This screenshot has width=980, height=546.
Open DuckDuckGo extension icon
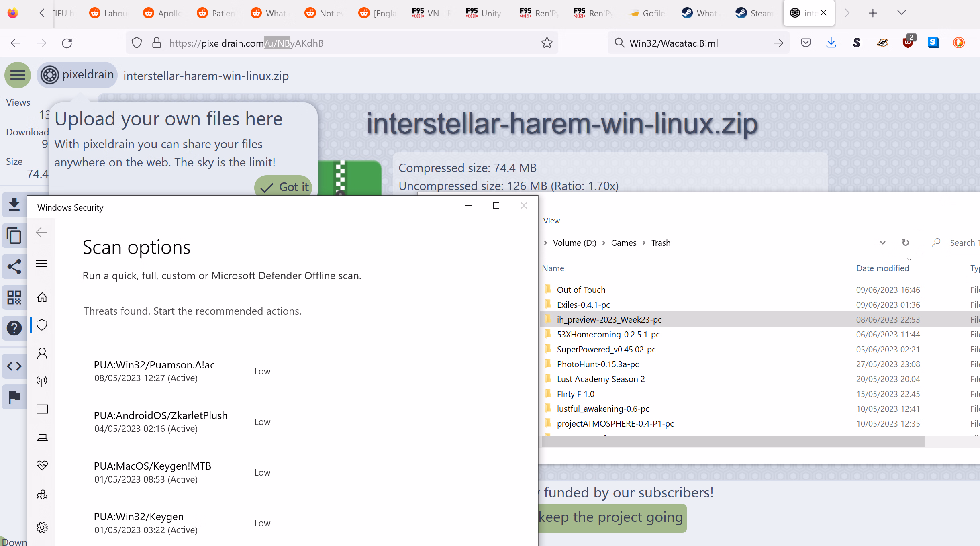coord(959,43)
